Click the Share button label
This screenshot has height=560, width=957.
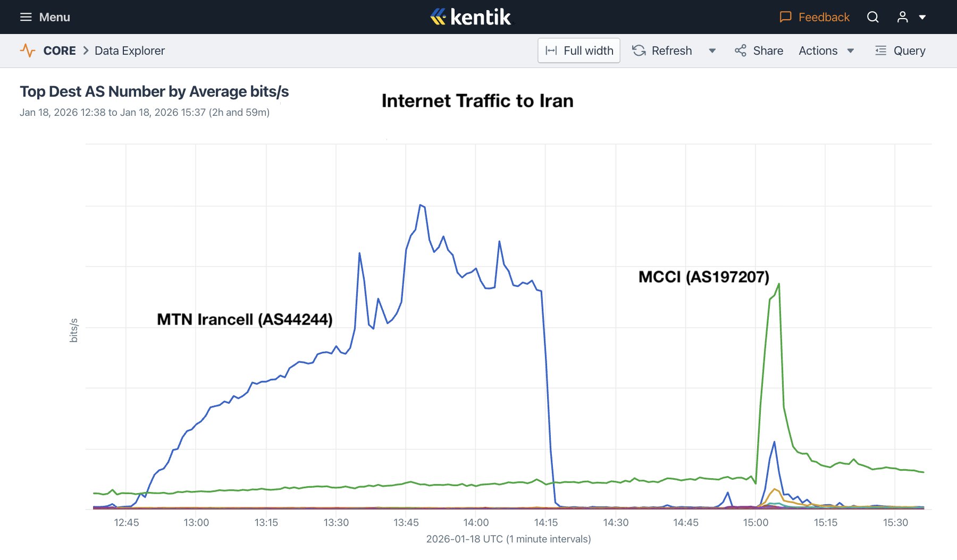(768, 50)
